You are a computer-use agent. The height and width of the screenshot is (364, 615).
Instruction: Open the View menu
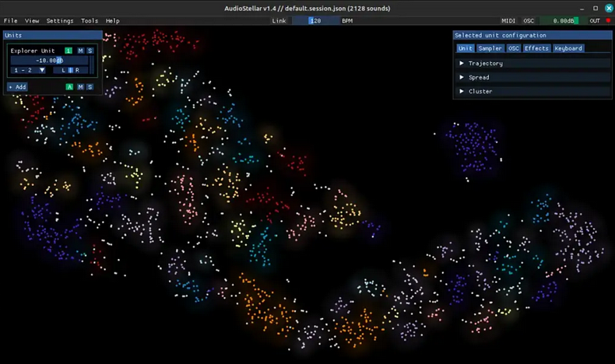[32, 21]
